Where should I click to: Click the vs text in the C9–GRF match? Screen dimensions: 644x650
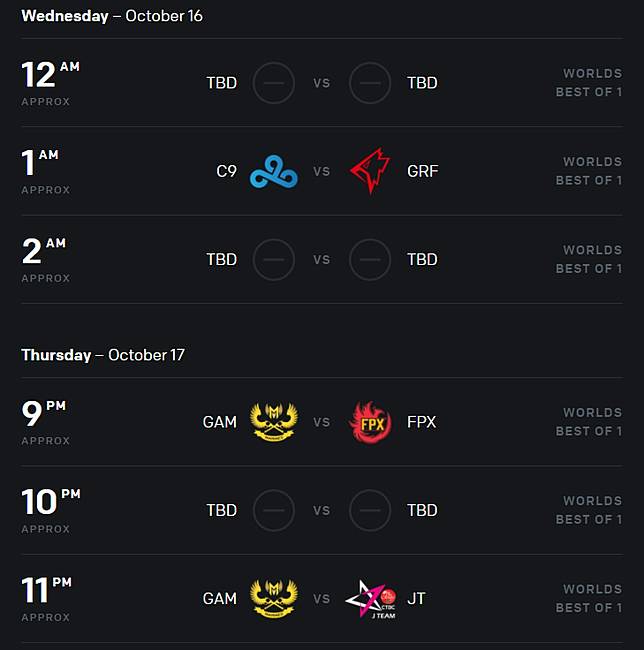(321, 171)
